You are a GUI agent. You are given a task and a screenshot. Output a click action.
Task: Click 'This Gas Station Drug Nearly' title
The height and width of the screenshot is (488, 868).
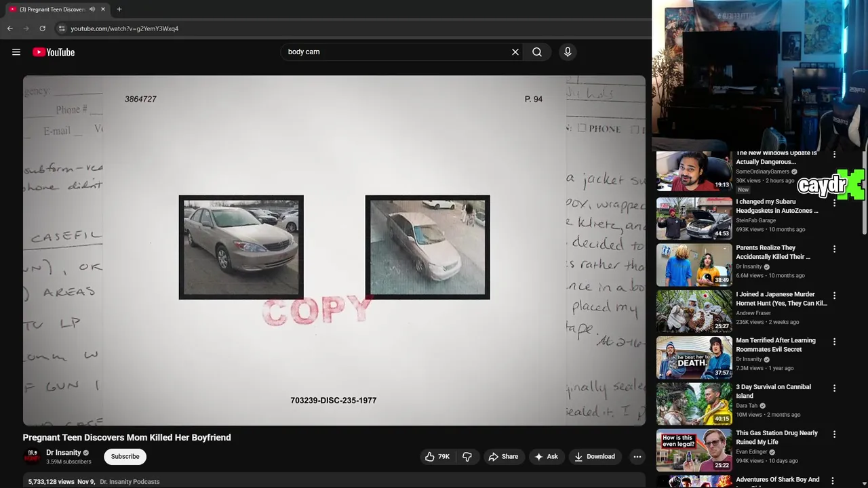(776, 438)
